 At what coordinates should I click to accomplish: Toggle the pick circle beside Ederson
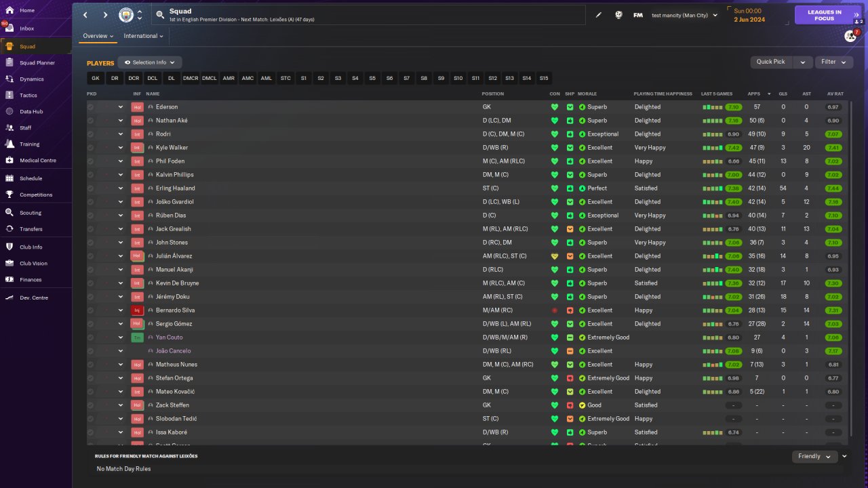(x=91, y=107)
